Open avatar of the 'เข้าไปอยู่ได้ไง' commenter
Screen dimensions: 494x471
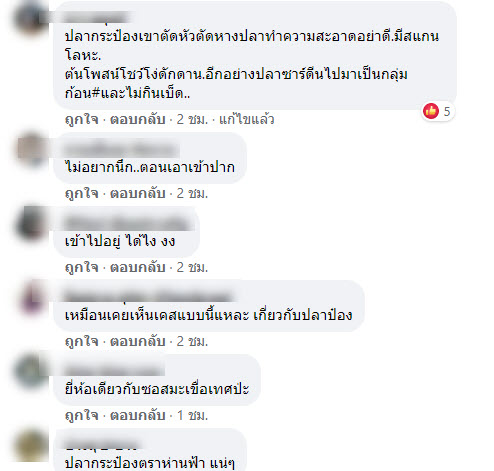[x=32, y=222]
